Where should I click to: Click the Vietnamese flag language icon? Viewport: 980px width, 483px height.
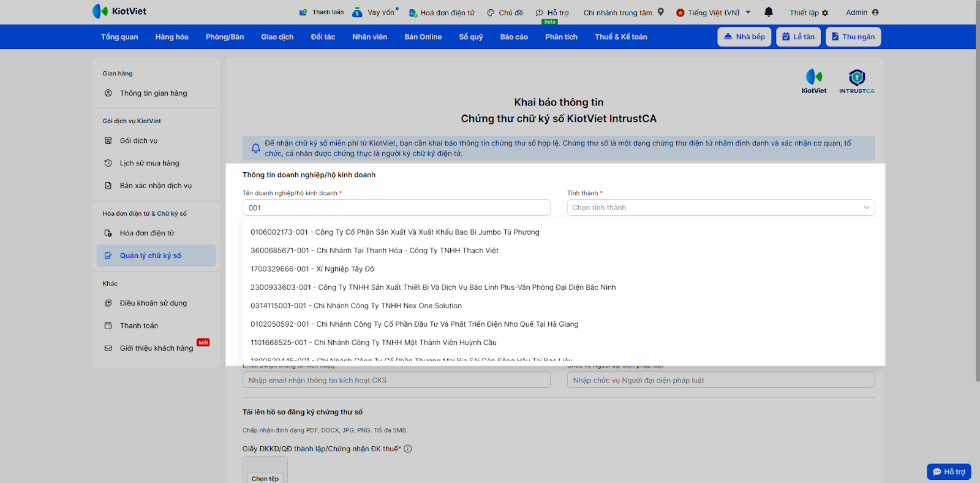(680, 13)
